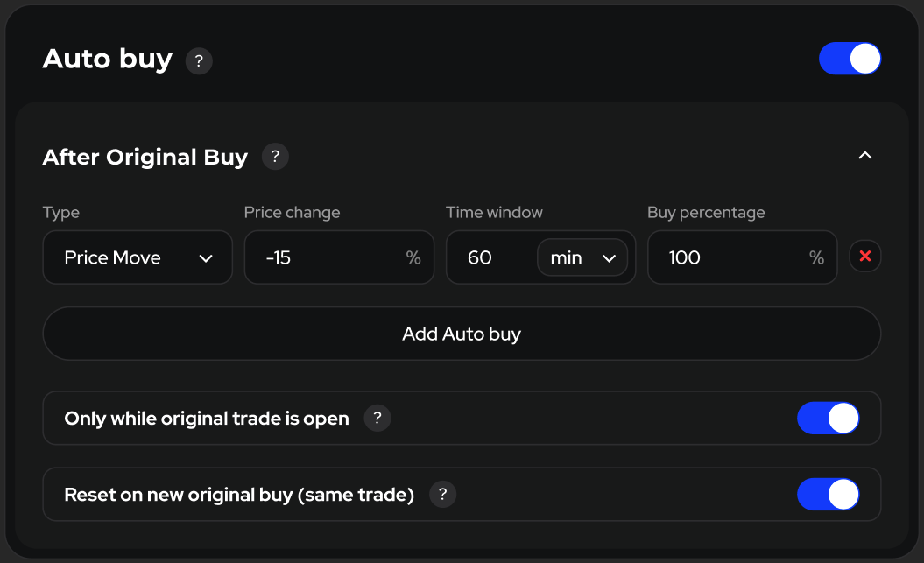The width and height of the screenshot is (924, 563).
Task: Remove the auto buy rule with red X
Action: [x=865, y=257]
